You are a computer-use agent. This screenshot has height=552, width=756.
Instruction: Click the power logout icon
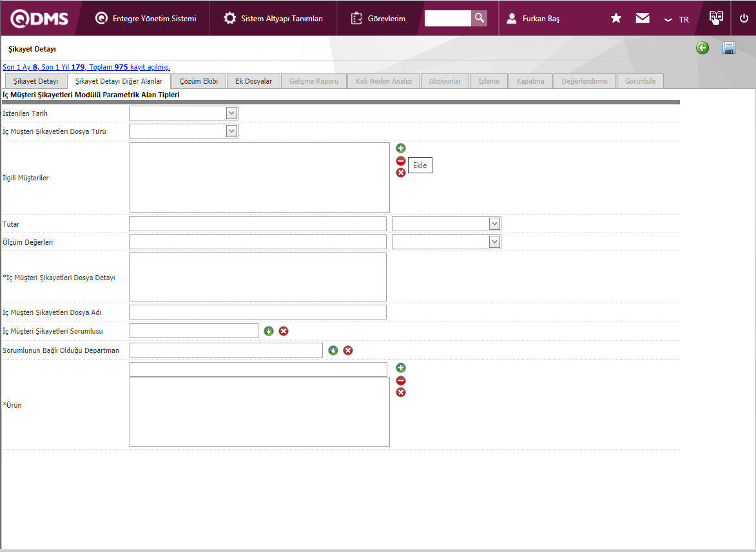pyautogui.click(x=744, y=18)
